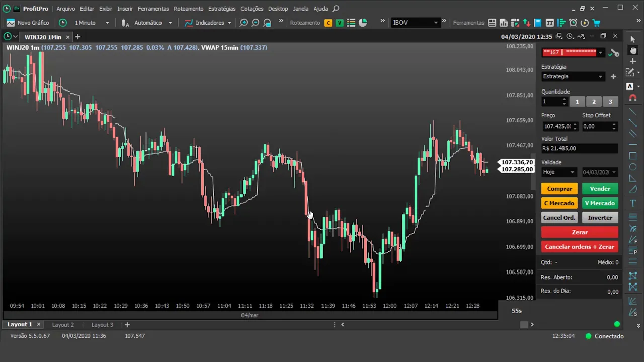Set quantity preset 3
Image resolution: width=644 pixels, height=362 pixels.
coord(610,102)
